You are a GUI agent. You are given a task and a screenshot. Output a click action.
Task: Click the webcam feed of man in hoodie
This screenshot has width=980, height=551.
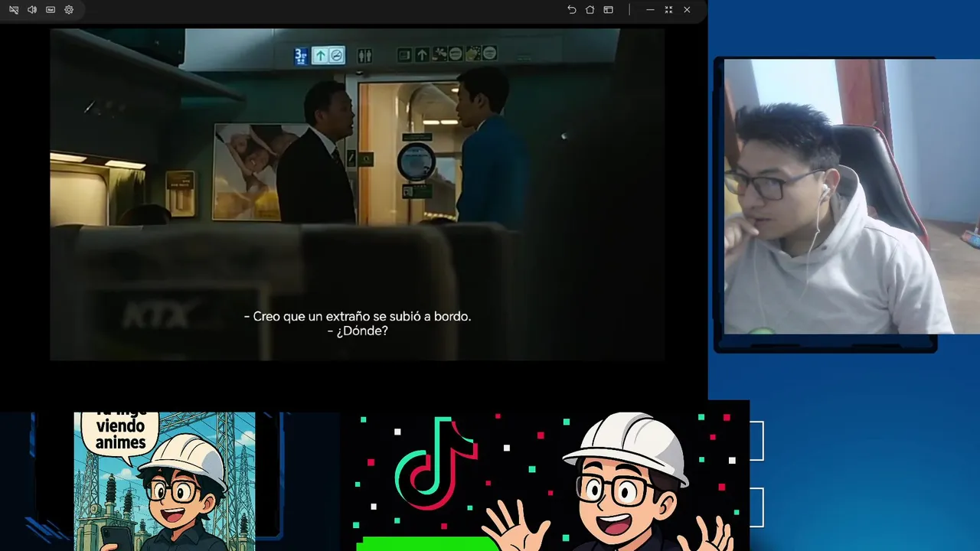coord(851,197)
